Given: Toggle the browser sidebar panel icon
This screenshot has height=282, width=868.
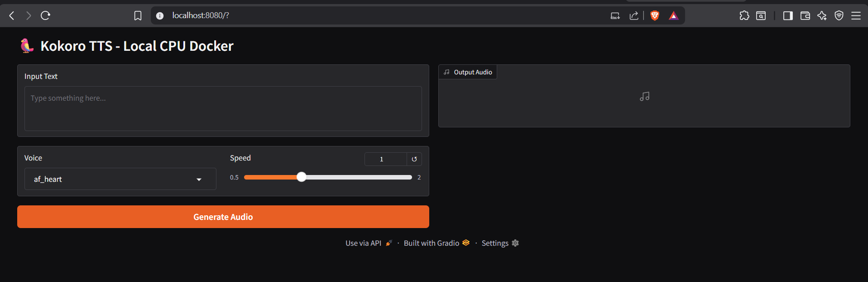Looking at the screenshot, I should point(788,16).
